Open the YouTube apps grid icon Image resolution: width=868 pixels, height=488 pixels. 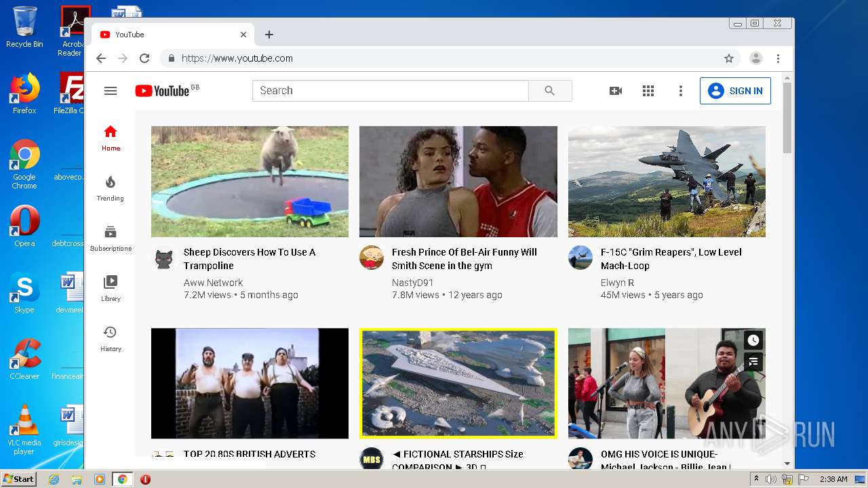648,91
